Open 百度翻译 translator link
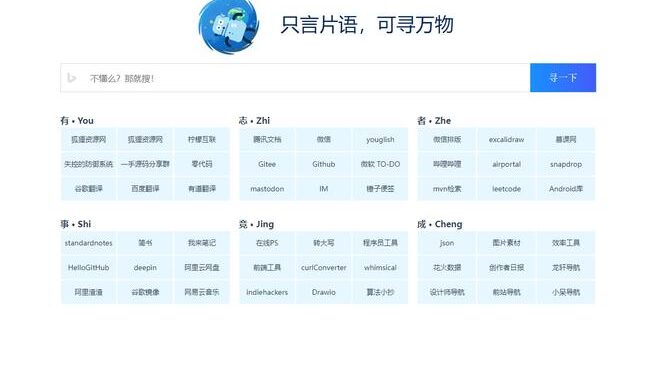This screenshot has width=661, height=380. click(x=145, y=189)
